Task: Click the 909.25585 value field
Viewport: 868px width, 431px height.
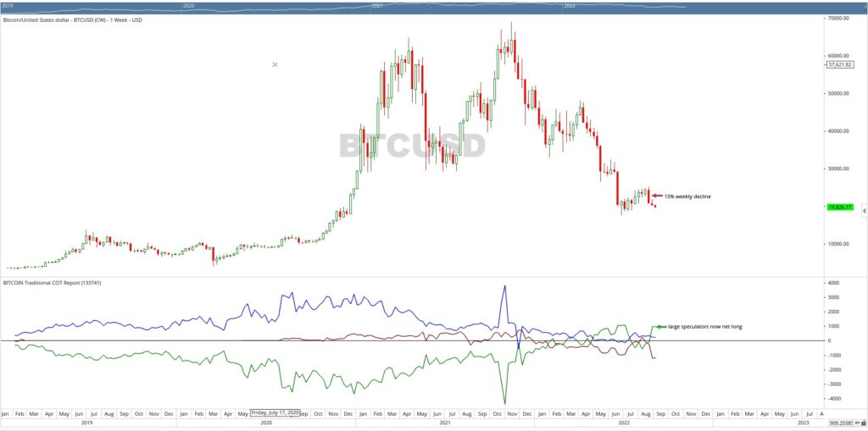Action: (842, 423)
